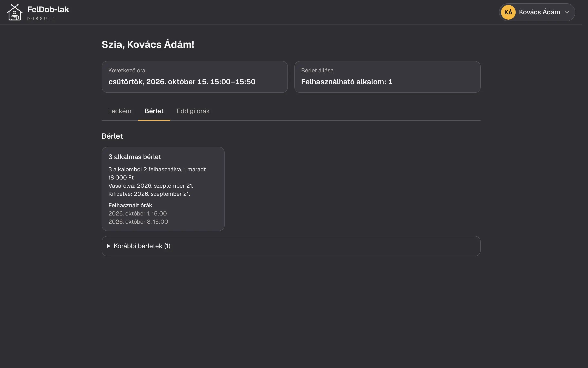Image resolution: width=588 pixels, height=368 pixels.
Task: Click the Bérlet section heading above the card
Action: pyautogui.click(x=112, y=136)
